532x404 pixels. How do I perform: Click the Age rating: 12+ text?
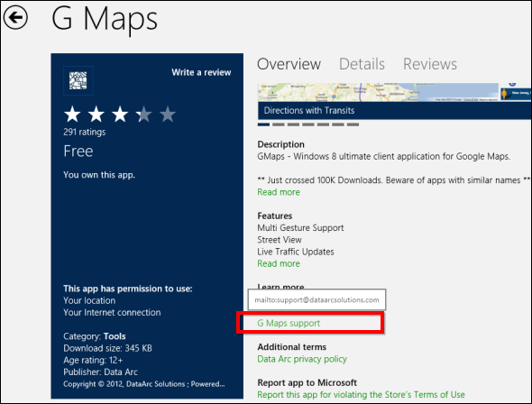coord(93,360)
